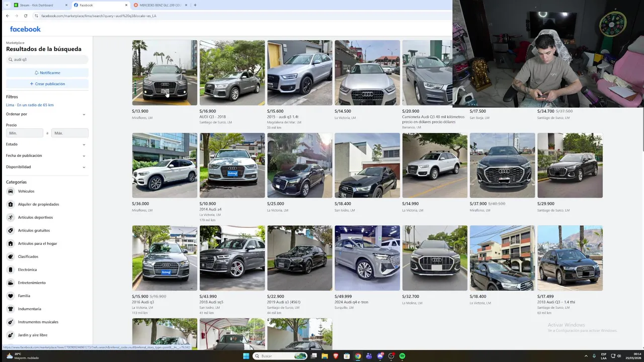The image size is (644, 362).
Task: Open Artículos gratuitos category icon
Action: 11,230
